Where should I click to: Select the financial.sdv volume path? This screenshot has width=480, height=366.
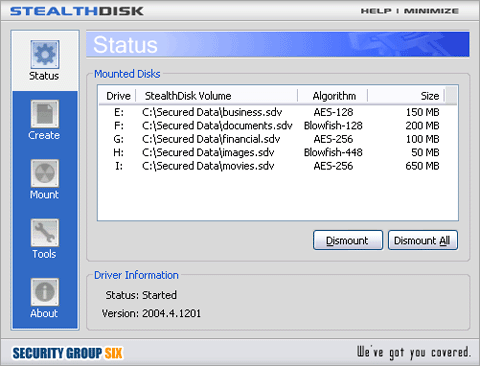tap(211, 139)
